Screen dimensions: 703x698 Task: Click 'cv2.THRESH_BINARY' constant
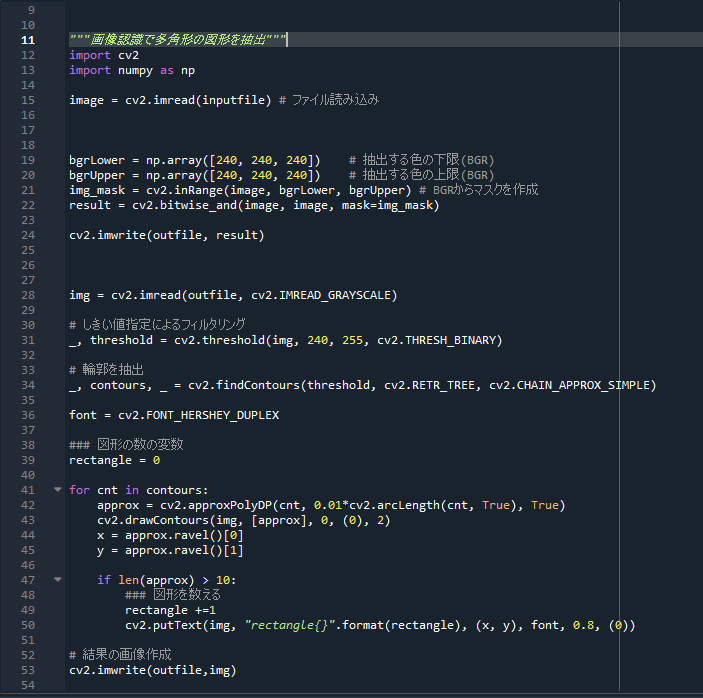click(437, 340)
